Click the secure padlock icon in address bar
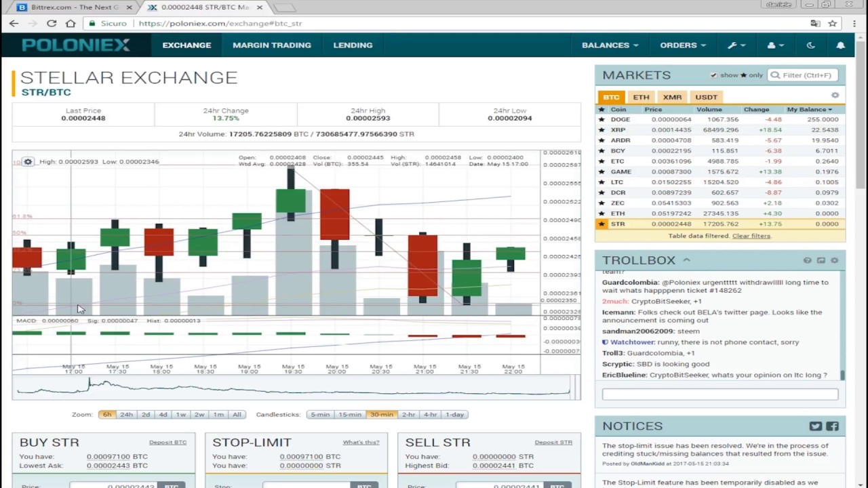 pos(92,23)
